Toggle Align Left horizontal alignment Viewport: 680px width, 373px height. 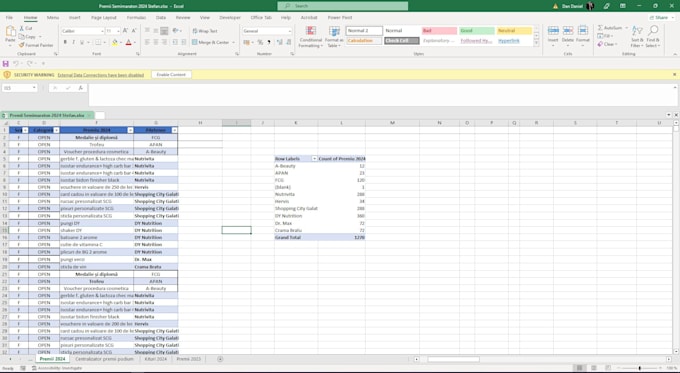click(147, 42)
